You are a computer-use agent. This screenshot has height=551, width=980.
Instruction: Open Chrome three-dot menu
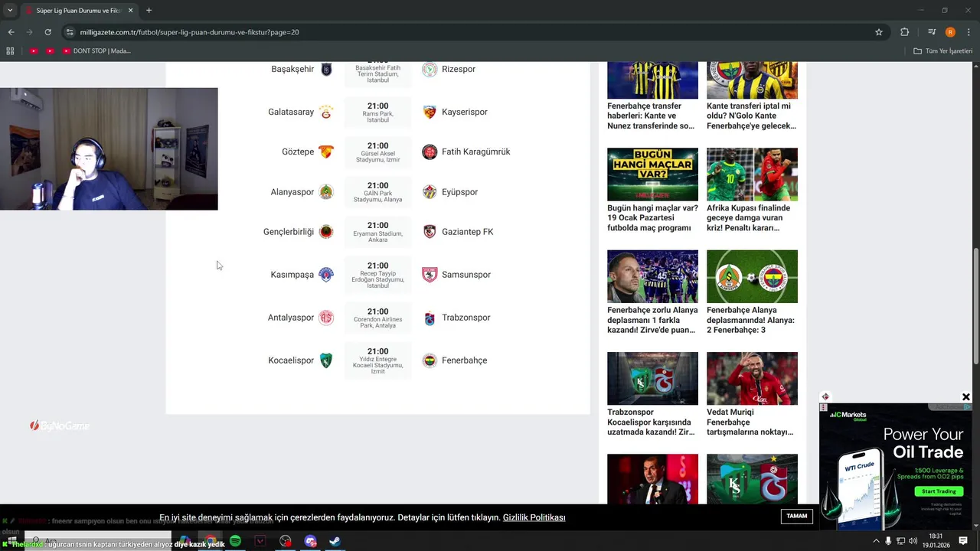pos(968,32)
